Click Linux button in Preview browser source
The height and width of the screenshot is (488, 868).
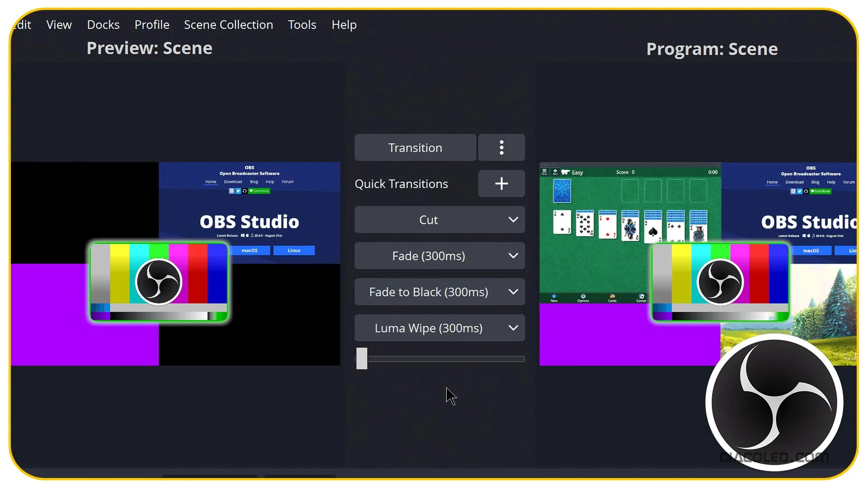294,250
